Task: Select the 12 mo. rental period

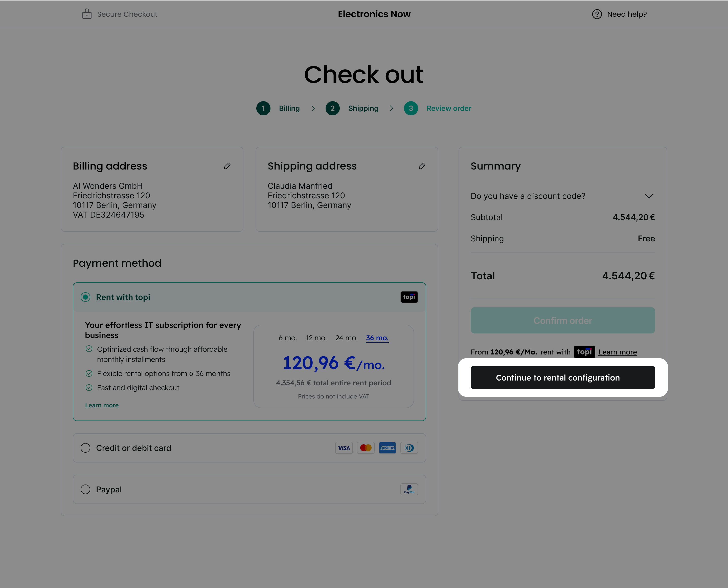Action: [x=316, y=338]
